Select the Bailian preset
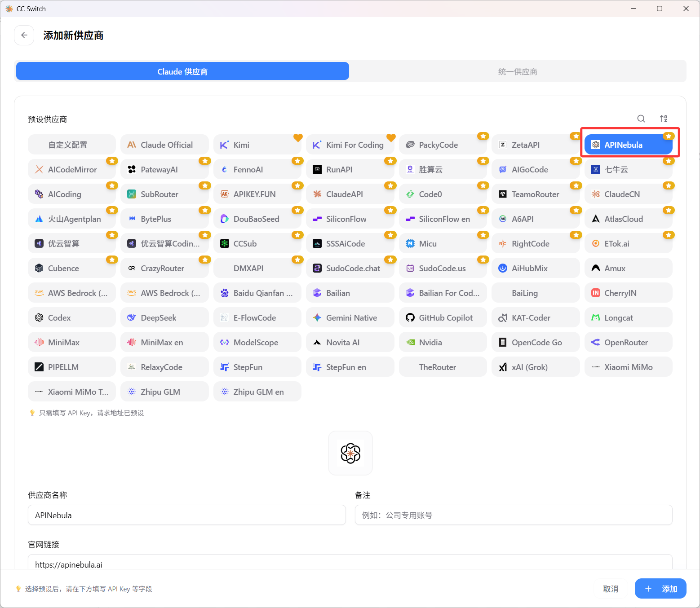700x608 pixels. tap(350, 293)
